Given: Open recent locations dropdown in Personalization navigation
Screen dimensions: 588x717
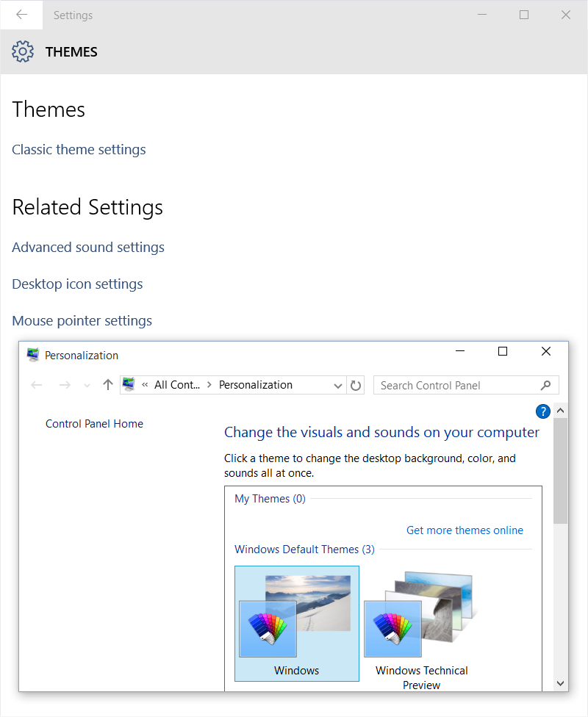Looking at the screenshot, I should click(87, 386).
